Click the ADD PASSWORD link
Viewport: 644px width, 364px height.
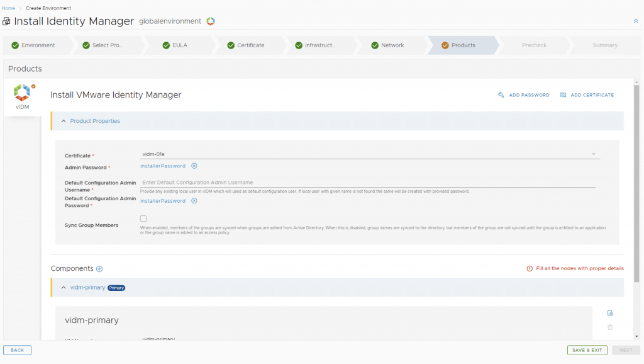[523, 95]
